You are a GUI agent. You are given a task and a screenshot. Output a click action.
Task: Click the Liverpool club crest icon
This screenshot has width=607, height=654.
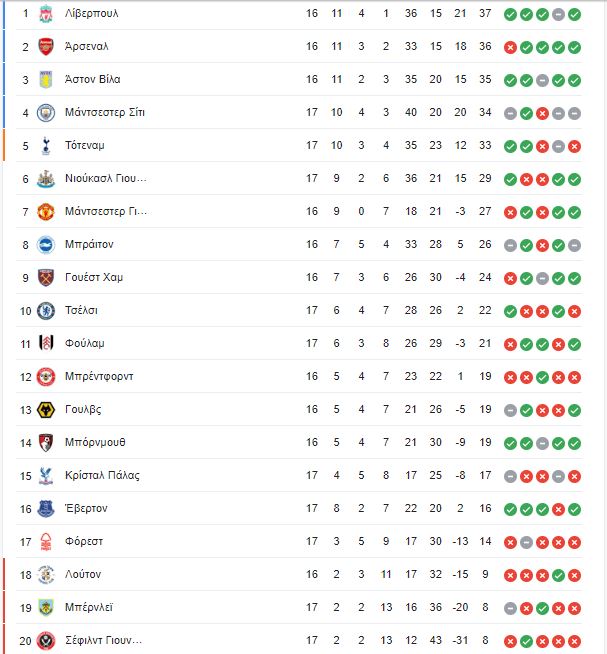[x=46, y=14]
